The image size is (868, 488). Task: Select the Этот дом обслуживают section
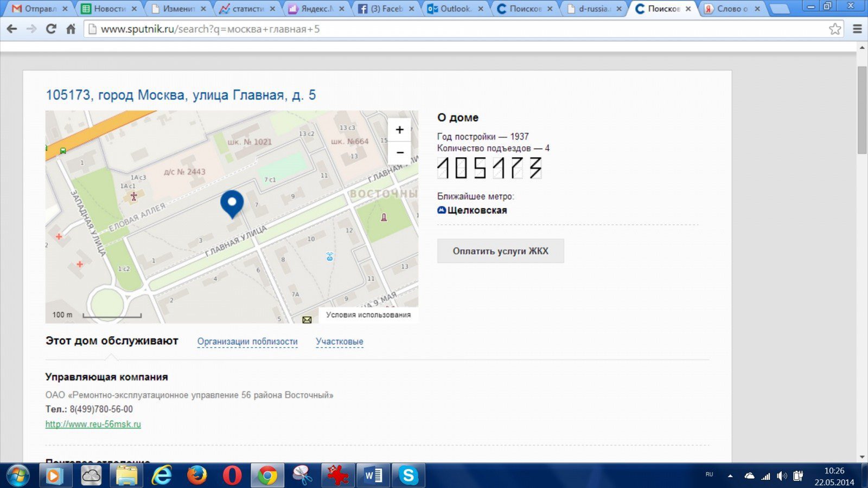(112, 341)
